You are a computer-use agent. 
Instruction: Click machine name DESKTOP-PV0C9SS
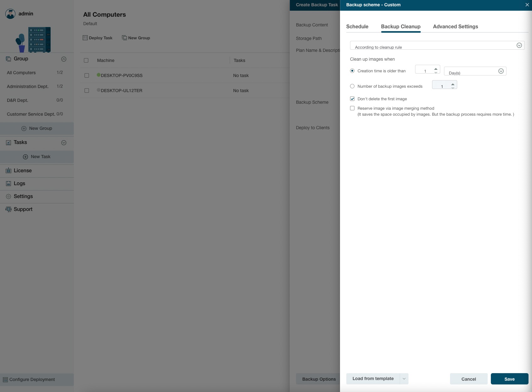tap(122, 75)
